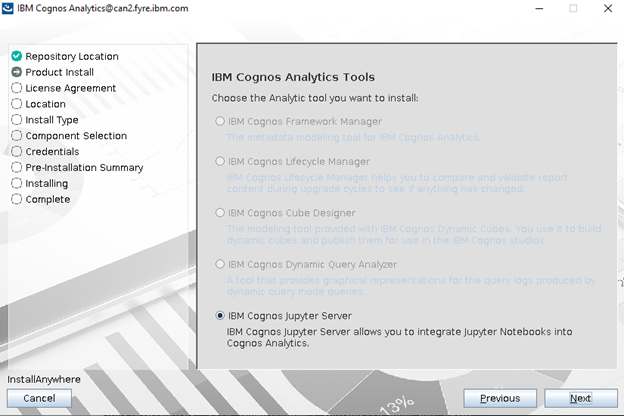Click the Dynamic Query Analyzer description text
The width and height of the screenshot is (624, 416).
411,286
